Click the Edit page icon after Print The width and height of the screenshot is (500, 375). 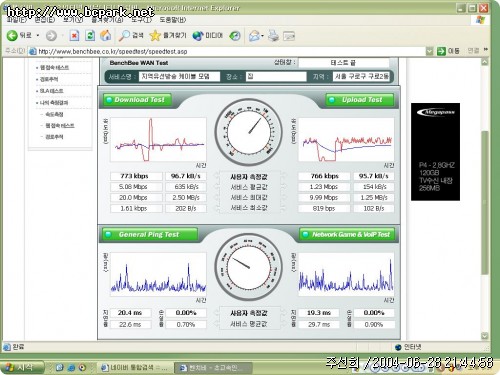point(289,36)
